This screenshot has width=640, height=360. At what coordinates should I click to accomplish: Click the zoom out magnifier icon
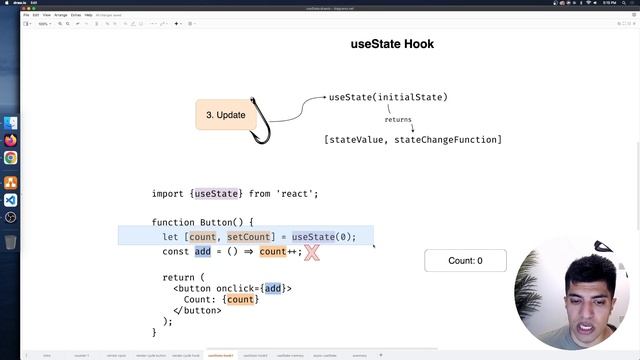[68, 24]
